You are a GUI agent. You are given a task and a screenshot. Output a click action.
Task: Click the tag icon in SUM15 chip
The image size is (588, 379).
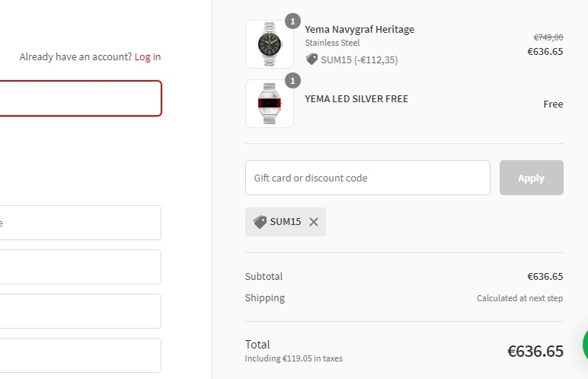(260, 222)
